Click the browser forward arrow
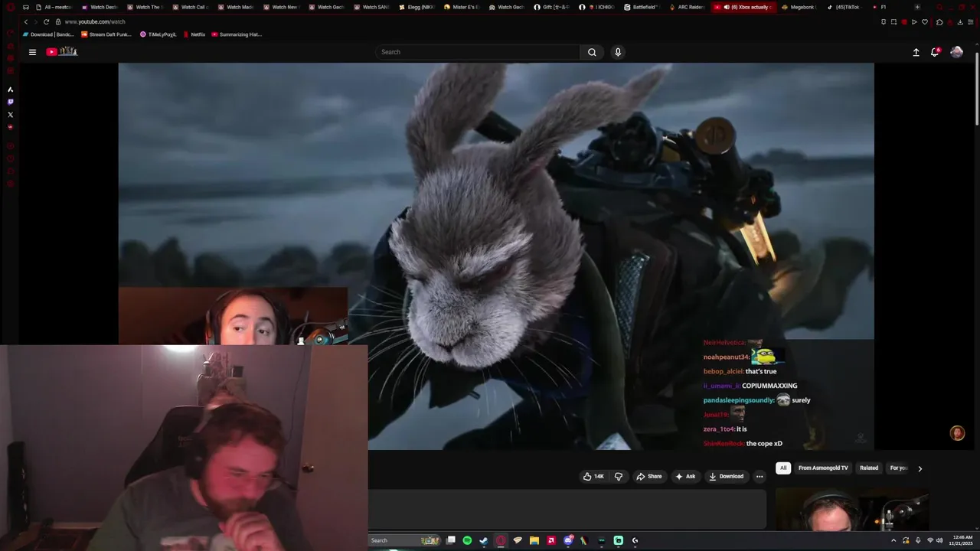Image resolution: width=980 pixels, height=551 pixels. [35, 21]
